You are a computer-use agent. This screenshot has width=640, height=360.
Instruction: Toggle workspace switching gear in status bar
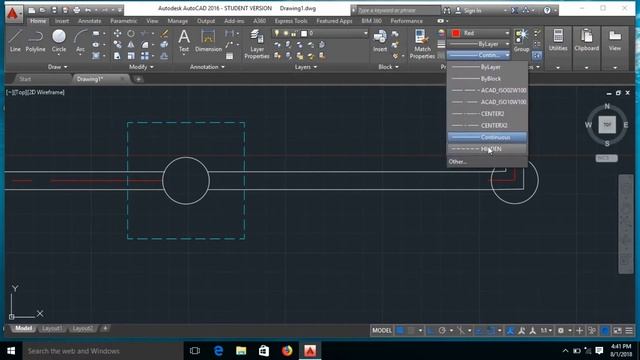tap(561, 331)
